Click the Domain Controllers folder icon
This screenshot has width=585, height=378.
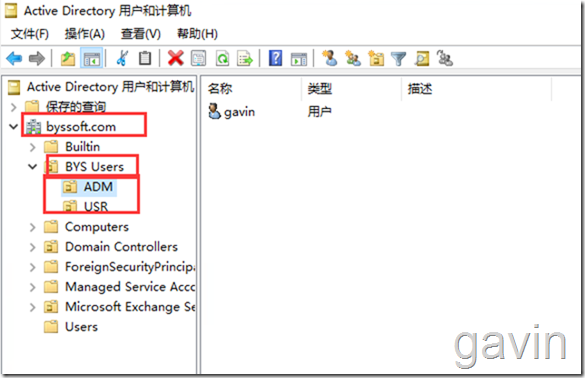coord(51,246)
